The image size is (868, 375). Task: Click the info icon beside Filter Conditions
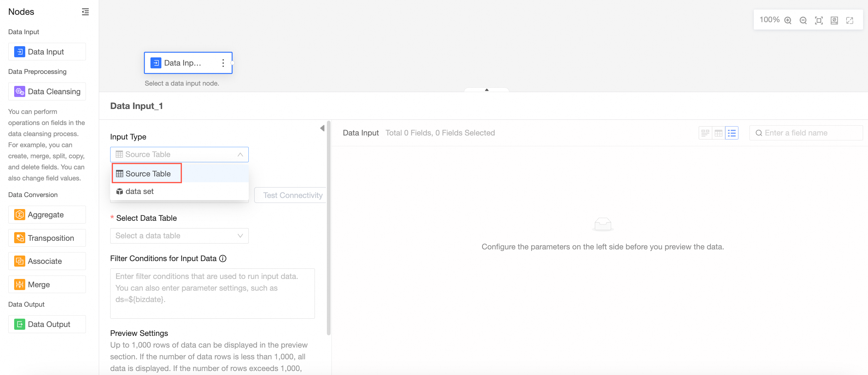click(x=223, y=258)
